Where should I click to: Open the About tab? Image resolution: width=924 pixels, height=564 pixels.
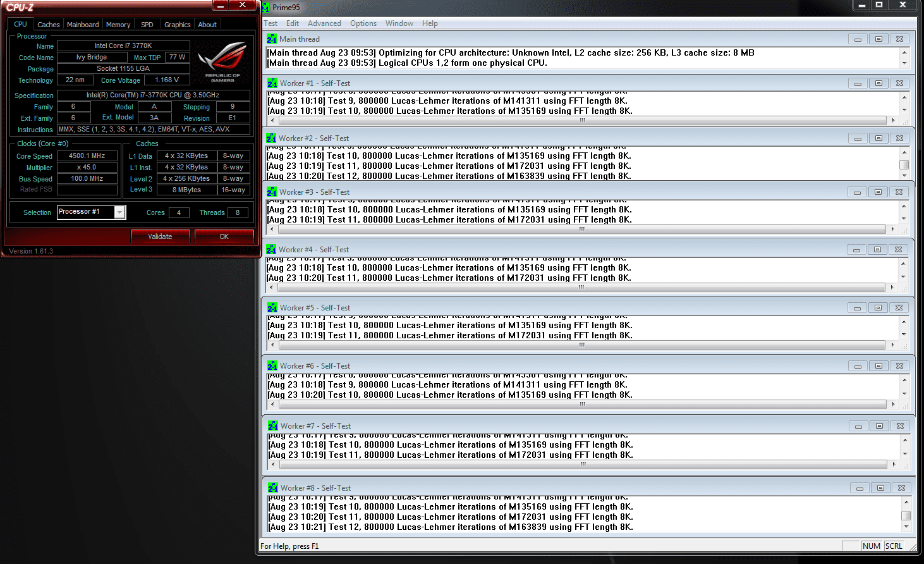pos(207,25)
